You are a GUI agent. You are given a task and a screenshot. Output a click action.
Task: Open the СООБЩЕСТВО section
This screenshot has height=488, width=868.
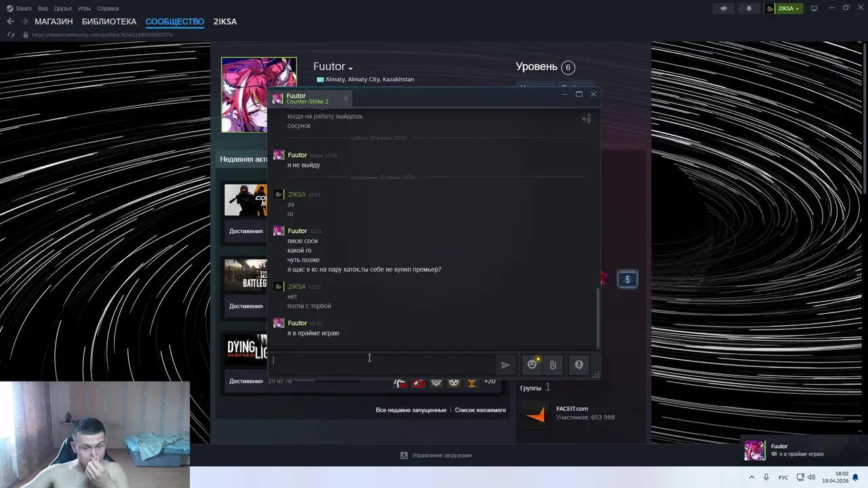pyautogui.click(x=174, y=22)
